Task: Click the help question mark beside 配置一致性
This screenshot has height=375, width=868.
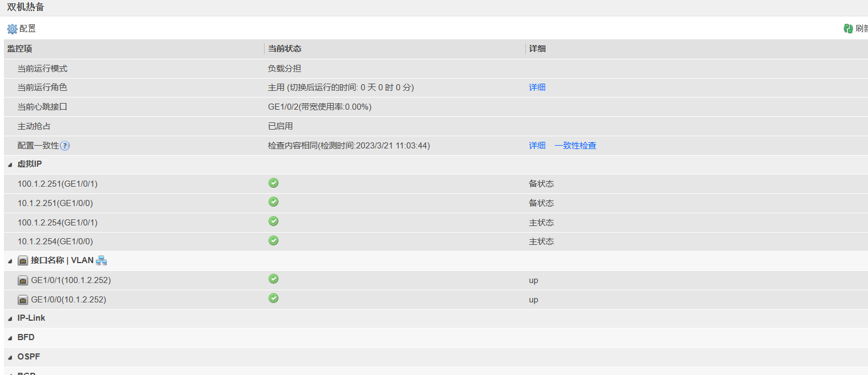Action: (x=65, y=146)
